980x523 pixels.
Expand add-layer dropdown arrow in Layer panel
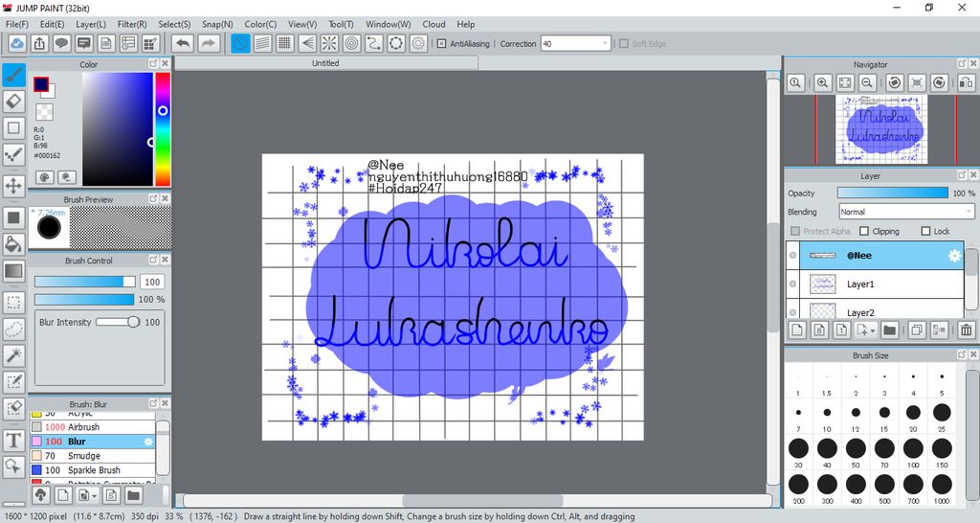click(x=873, y=330)
